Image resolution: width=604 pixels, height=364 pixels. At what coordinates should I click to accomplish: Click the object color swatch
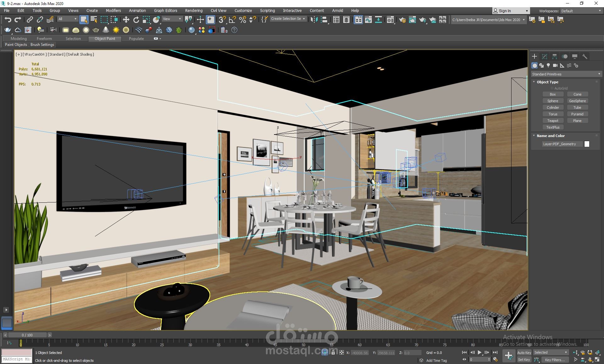587,144
